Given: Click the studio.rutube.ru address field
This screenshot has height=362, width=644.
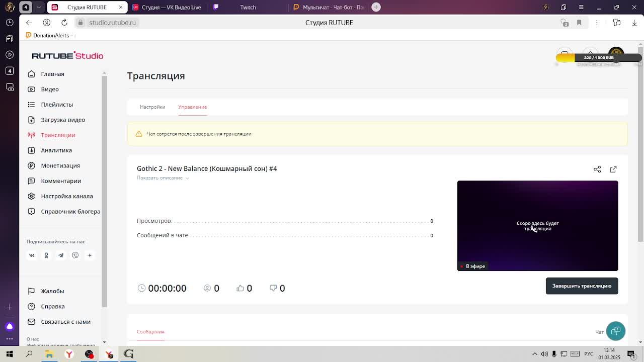Looking at the screenshot, I should point(113,23).
